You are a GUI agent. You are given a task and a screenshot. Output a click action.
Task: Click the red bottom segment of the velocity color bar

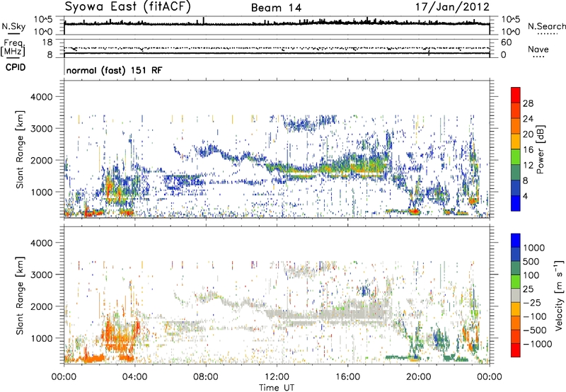(516, 350)
